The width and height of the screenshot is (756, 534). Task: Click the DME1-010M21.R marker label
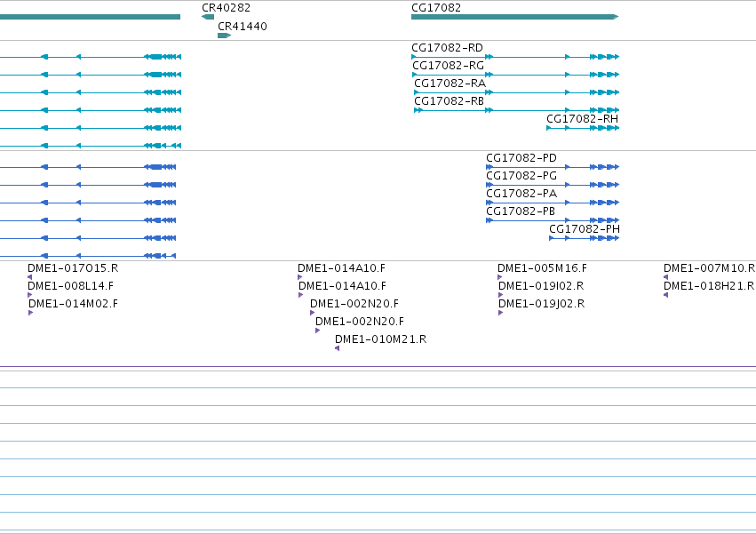coord(380,339)
